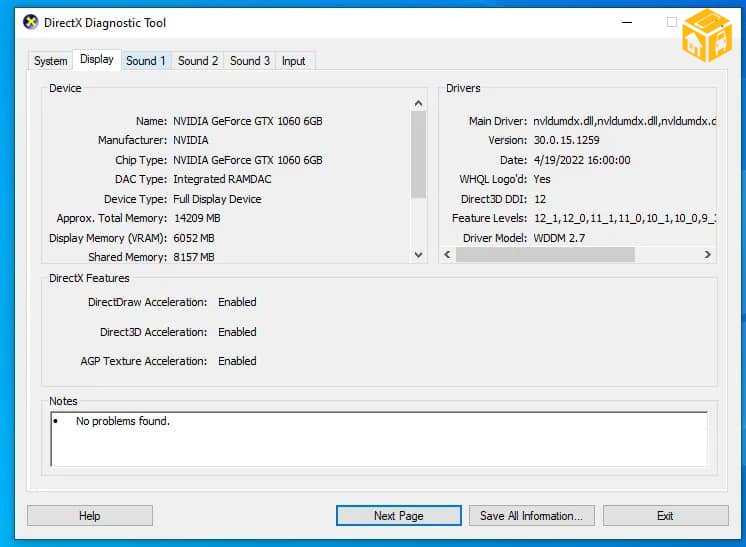Click the Device panel vertical scrollbar thumb
This screenshot has height=547, width=746.
click(419, 155)
